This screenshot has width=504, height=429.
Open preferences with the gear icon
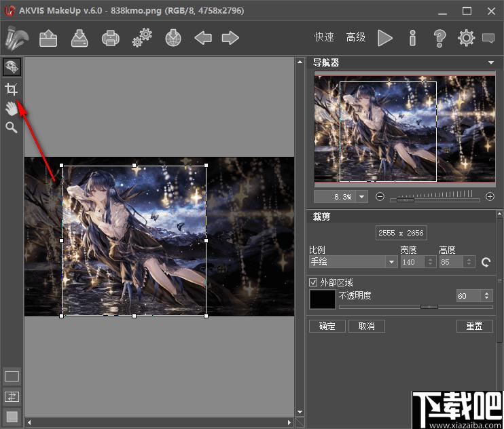pos(467,38)
